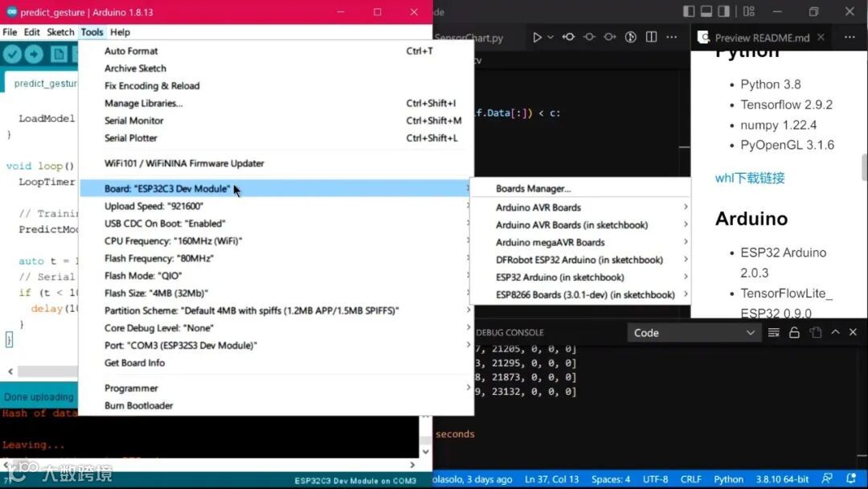Click the CRLF line ending status item
The height and width of the screenshot is (489, 868).
point(691,479)
